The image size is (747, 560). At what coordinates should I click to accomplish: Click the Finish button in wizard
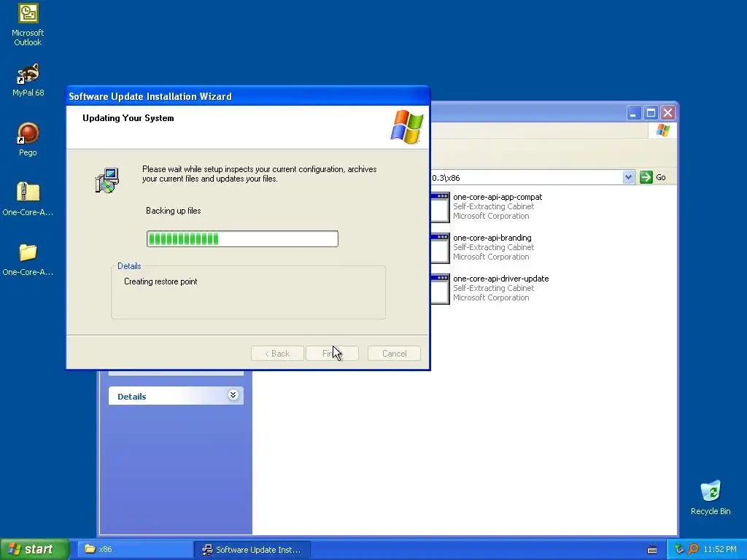[x=332, y=354]
